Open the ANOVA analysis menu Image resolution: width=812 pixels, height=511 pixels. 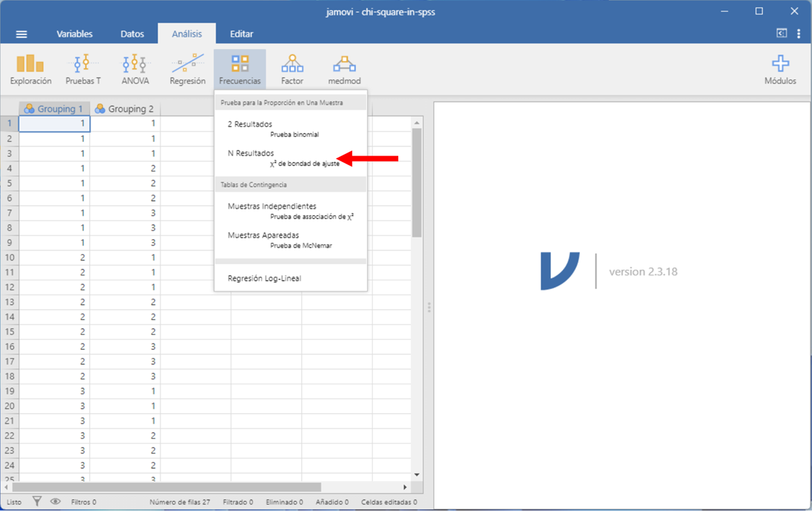135,70
